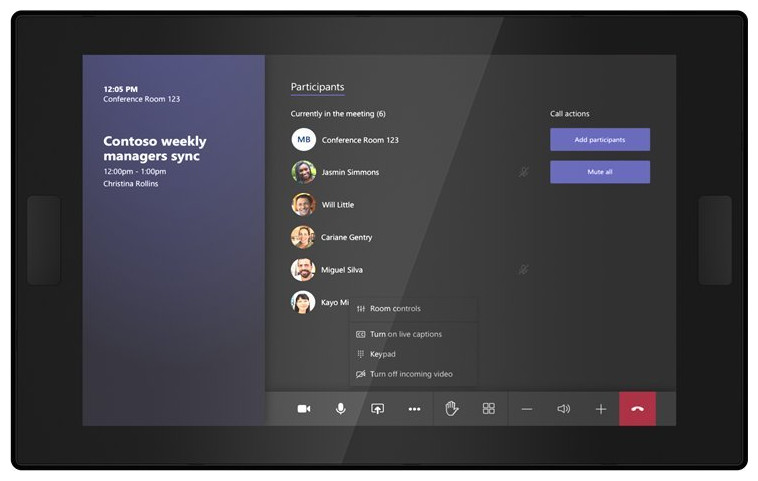
Task: Click the speaker volume icon
Action: [x=564, y=409]
